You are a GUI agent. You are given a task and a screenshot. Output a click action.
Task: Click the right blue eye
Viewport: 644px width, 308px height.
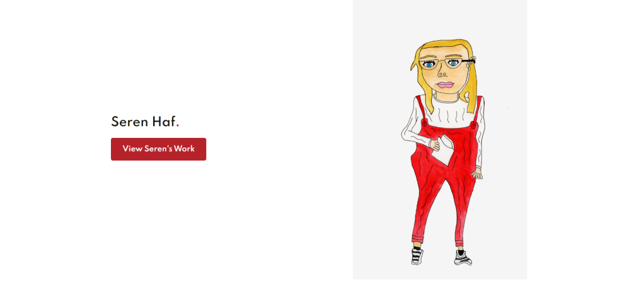(453, 63)
